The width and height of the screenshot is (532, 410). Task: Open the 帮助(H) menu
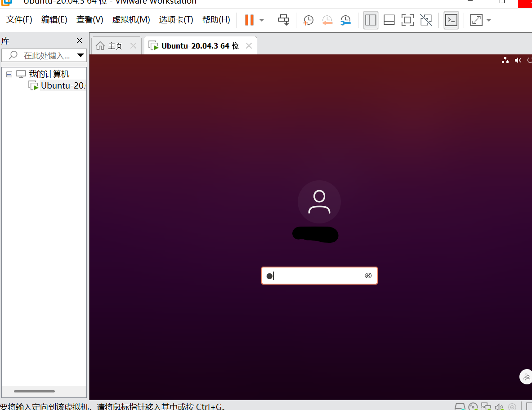click(216, 20)
